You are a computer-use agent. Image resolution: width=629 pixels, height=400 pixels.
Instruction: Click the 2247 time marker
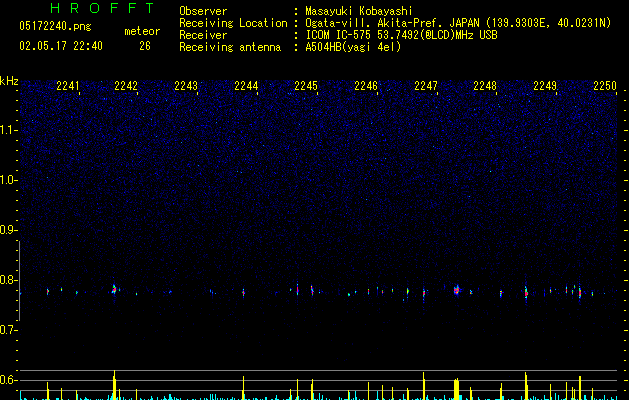[x=426, y=86]
